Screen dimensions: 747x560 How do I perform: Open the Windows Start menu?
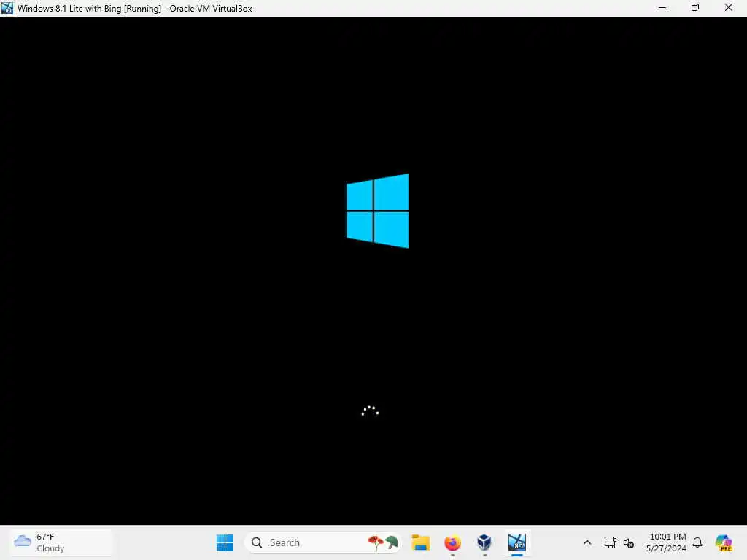click(225, 542)
